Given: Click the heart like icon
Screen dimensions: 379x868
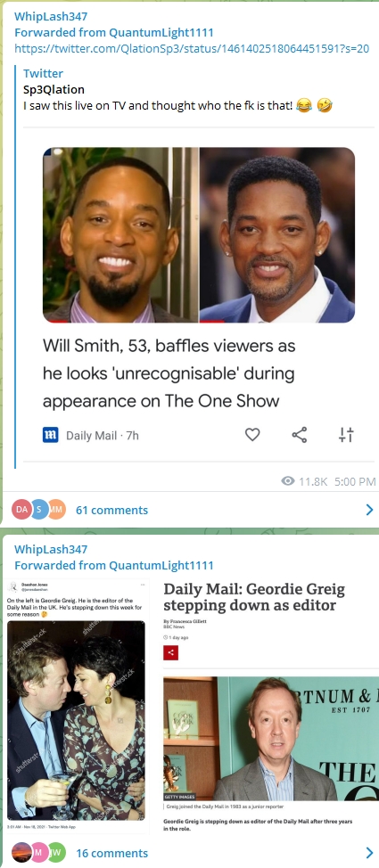Looking at the screenshot, I should click(x=252, y=435).
